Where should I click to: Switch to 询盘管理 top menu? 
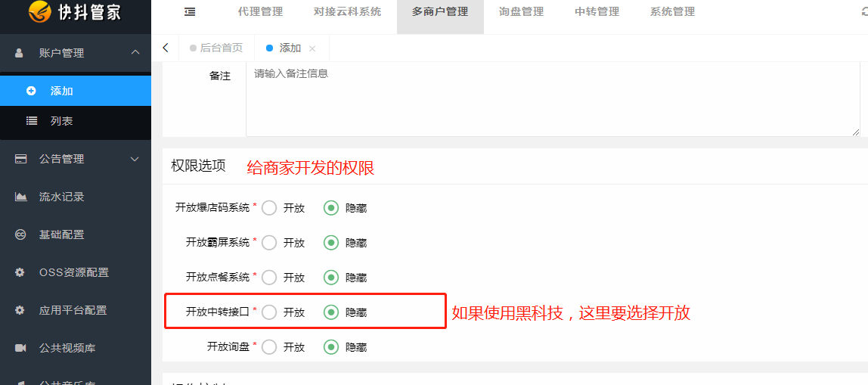(521, 11)
